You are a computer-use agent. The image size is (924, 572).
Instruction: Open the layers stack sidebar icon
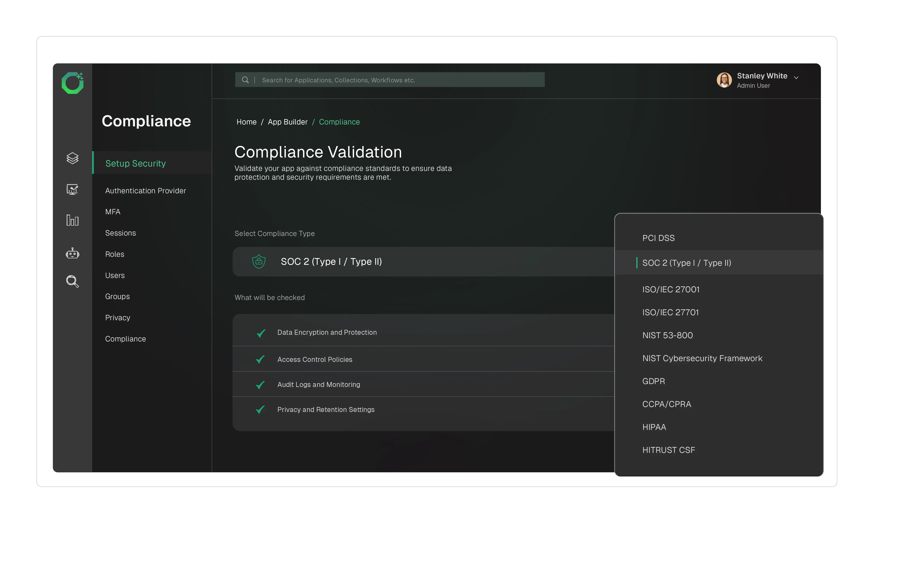[72, 158]
